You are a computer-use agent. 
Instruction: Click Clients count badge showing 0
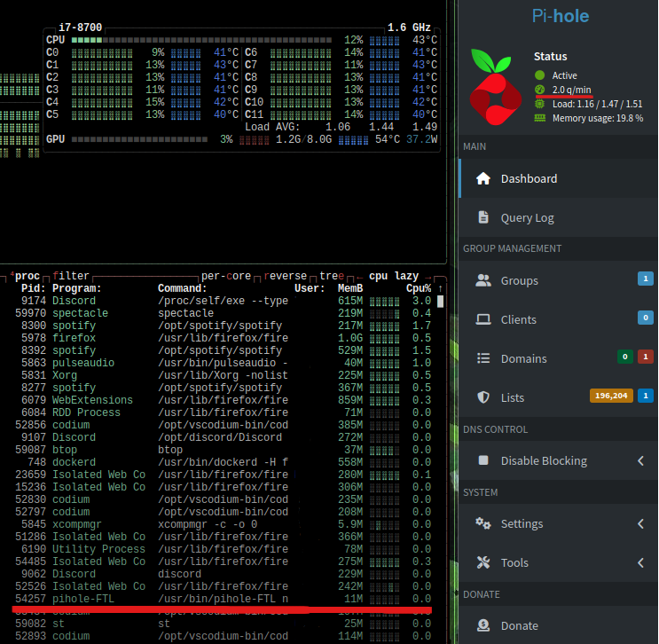646,318
